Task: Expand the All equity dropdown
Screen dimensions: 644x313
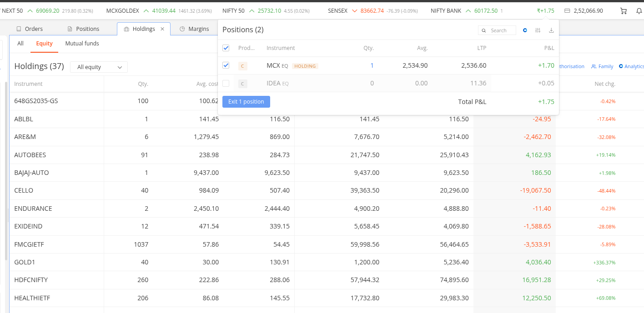Action: click(x=99, y=67)
